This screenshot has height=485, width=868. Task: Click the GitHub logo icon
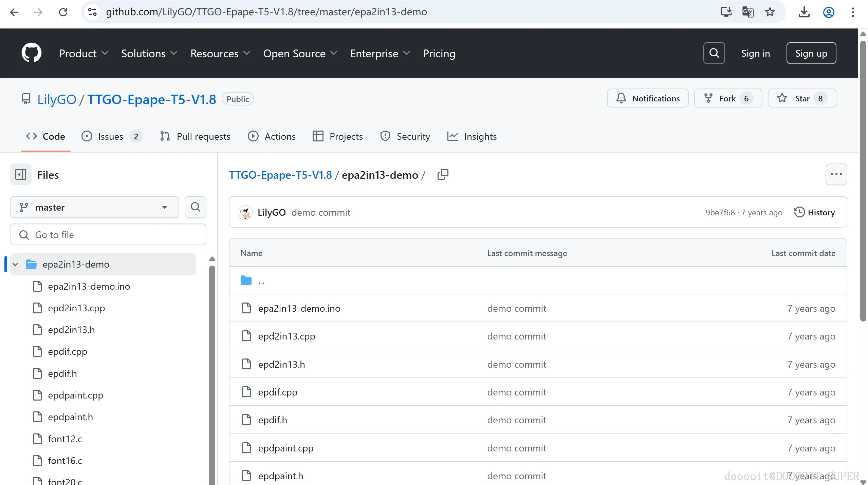[31, 53]
